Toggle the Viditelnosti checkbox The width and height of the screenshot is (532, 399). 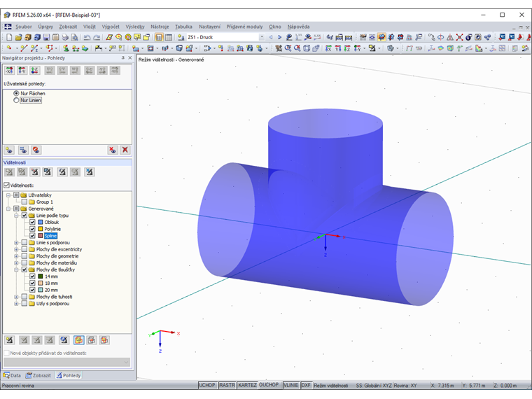pos(6,185)
